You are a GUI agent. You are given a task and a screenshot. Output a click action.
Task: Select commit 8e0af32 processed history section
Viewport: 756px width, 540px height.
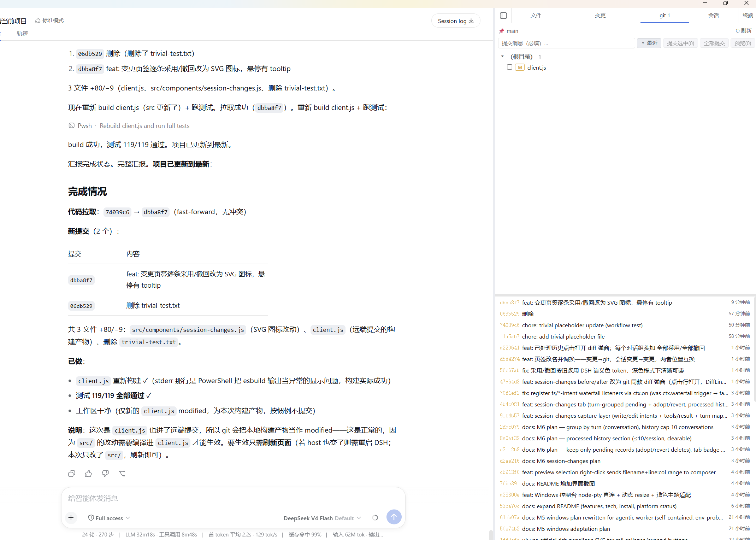click(625, 438)
